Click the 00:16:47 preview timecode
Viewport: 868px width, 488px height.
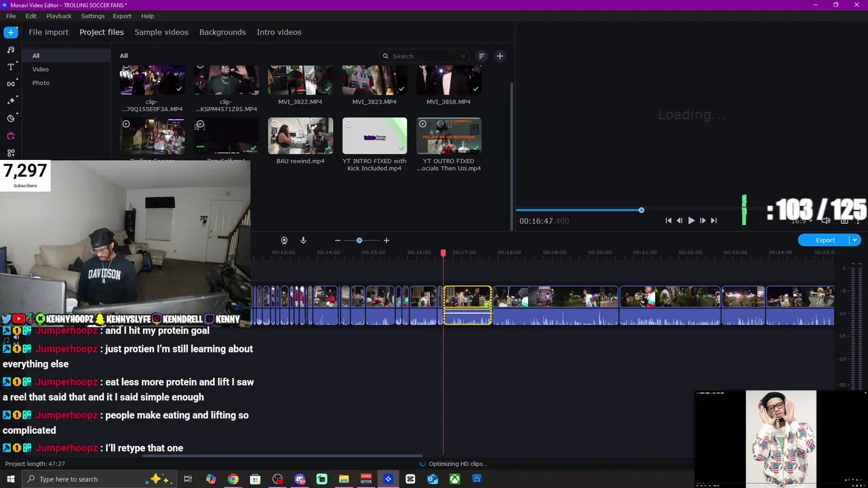(x=544, y=221)
